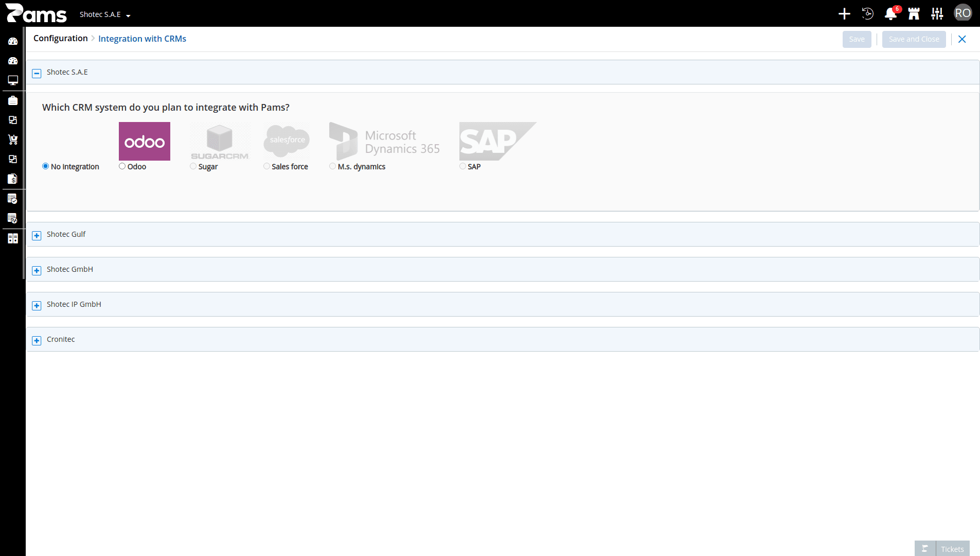Open the history clock icon
980x556 pixels.
point(867,14)
